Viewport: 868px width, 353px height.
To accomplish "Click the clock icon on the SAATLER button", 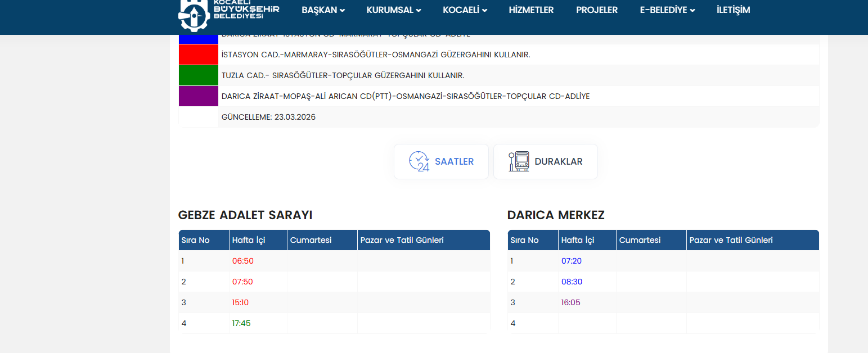I will (x=419, y=161).
